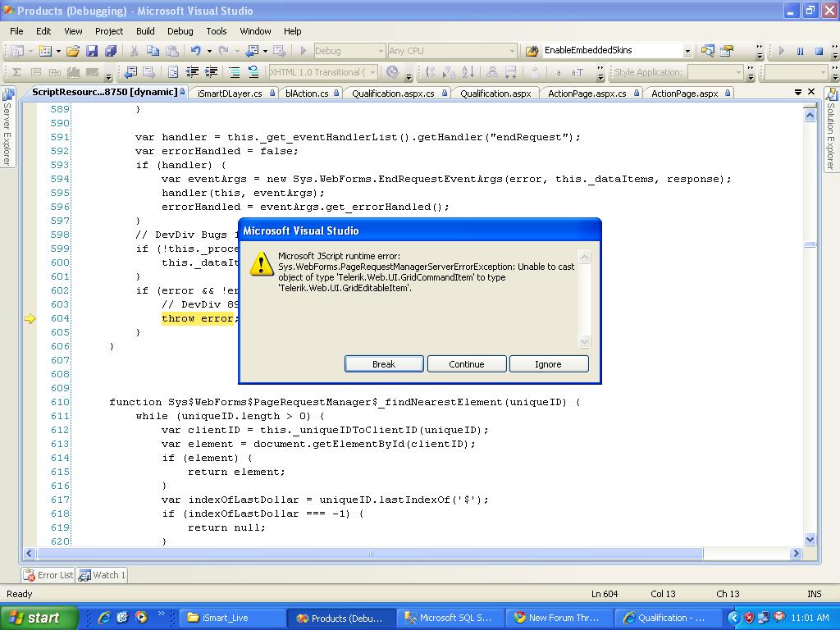This screenshot has width=840, height=630.
Task: Expand the Undo history dropdown arrow
Action: (x=209, y=51)
